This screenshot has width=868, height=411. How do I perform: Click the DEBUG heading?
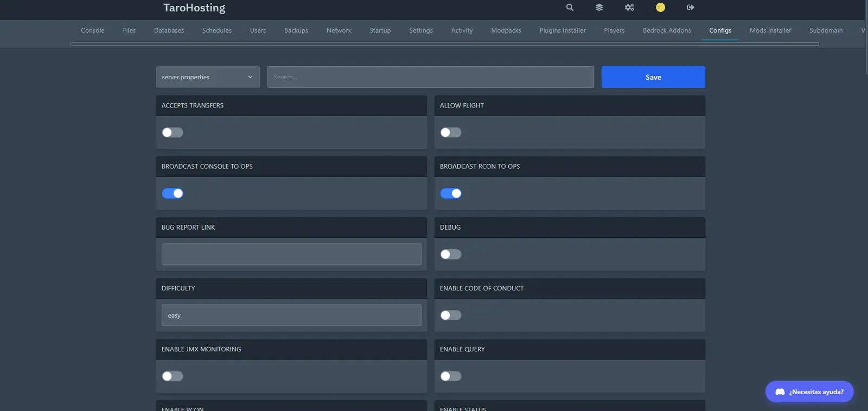[x=450, y=227]
